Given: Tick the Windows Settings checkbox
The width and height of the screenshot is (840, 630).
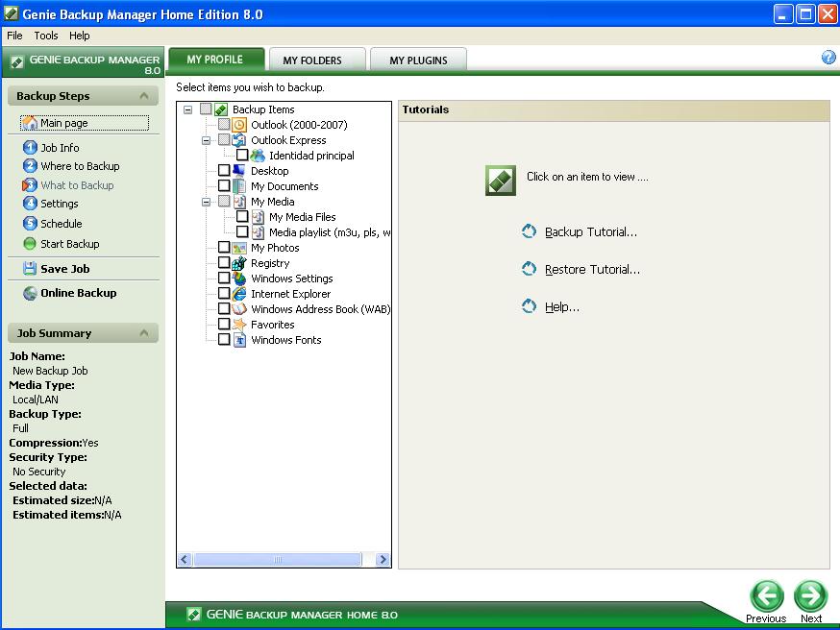Looking at the screenshot, I should (224, 278).
